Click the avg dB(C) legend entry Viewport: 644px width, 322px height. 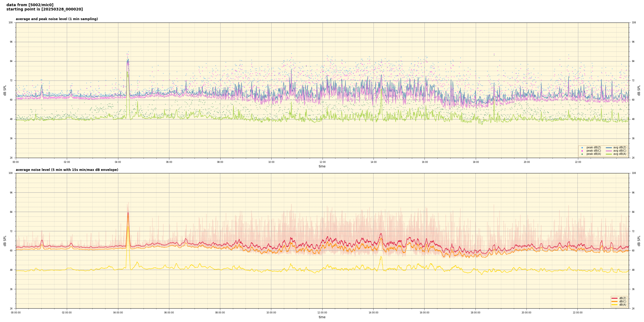point(619,151)
